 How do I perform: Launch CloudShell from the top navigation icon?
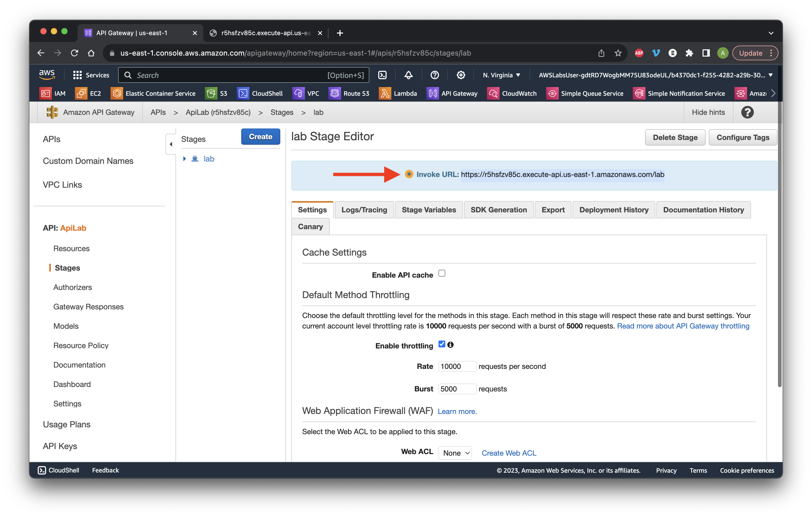[x=382, y=75]
